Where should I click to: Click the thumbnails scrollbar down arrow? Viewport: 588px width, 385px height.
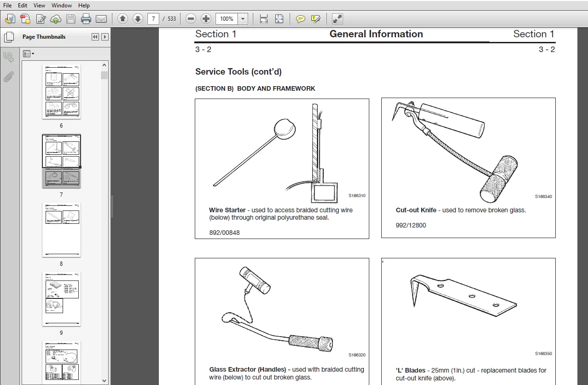tap(105, 380)
